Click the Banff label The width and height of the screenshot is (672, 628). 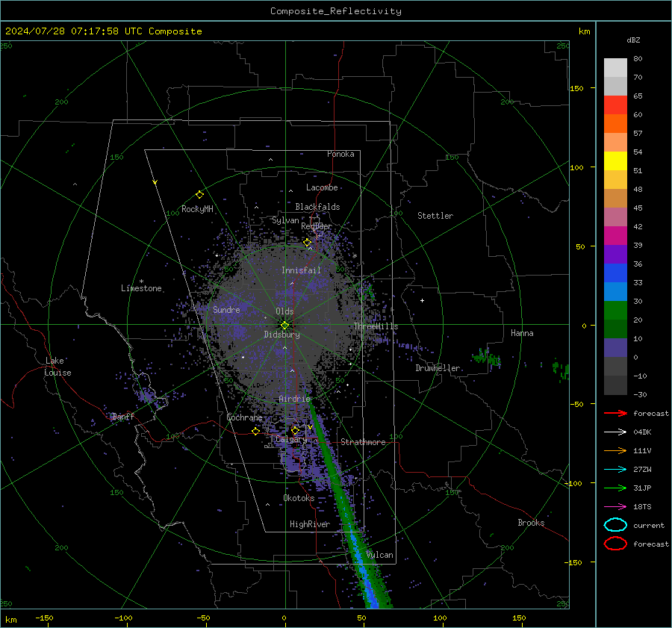click(123, 417)
